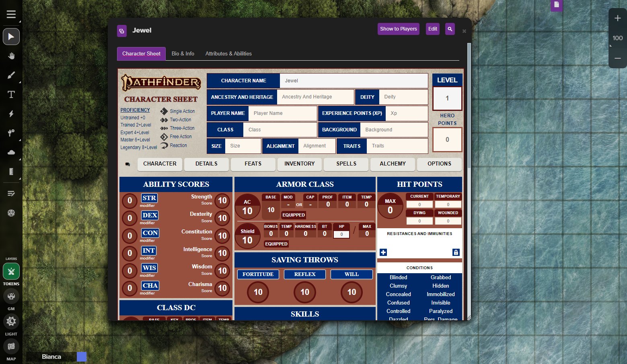Choose the Draw brush tool
627x364 pixels.
pyautogui.click(x=11, y=75)
